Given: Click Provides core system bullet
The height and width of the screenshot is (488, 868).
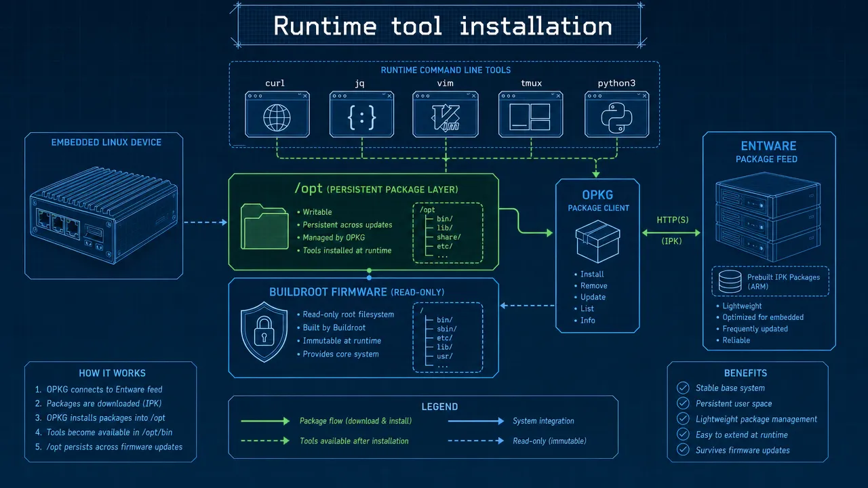Looking at the screenshot, I should pos(340,354).
